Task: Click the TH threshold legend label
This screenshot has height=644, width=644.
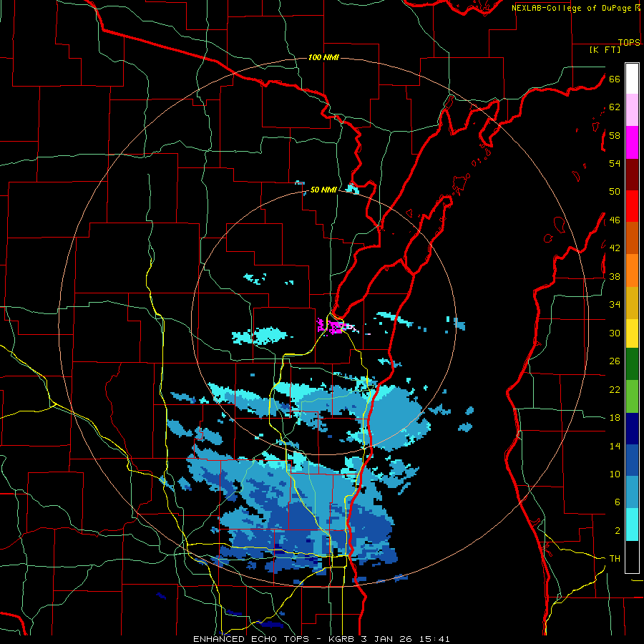Action: tap(615, 559)
